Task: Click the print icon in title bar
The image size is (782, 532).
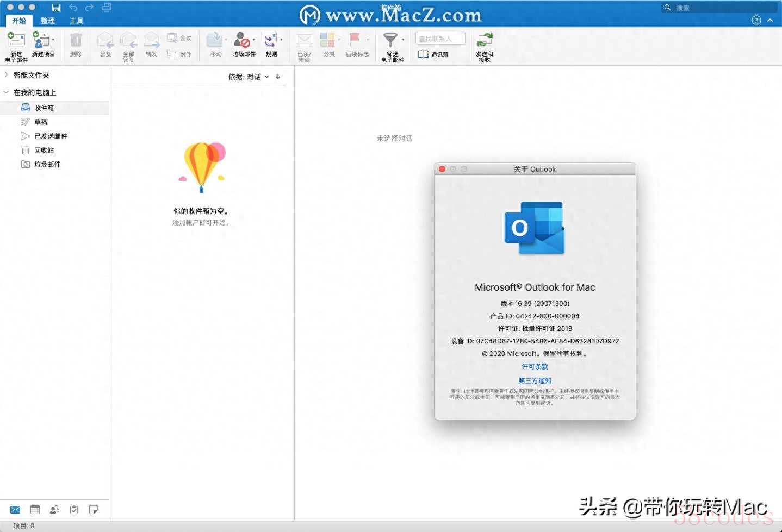Action: tap(107, 7)
